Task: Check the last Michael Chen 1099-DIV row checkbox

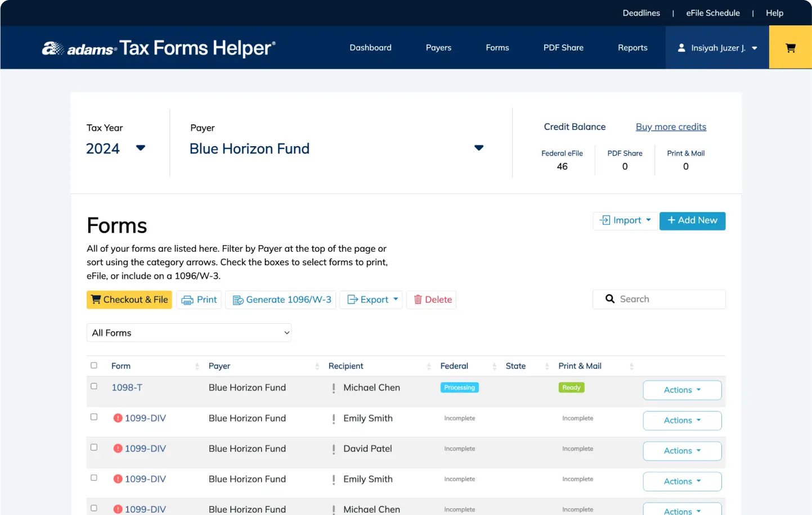Action: [94, 508]
